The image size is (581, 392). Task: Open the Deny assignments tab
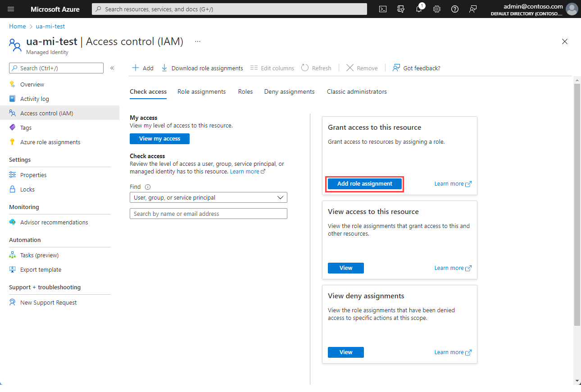tap(289, 91)
